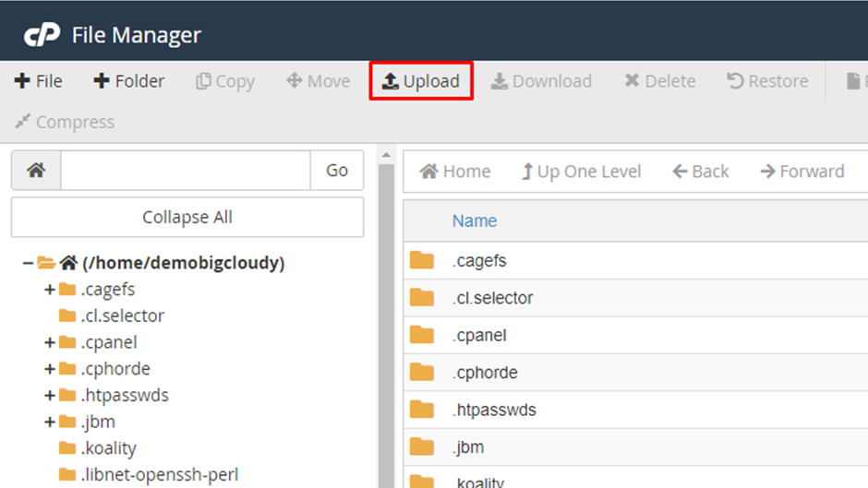The image size is (868, 488).
Task: Open .htpasswds in the folder tree
Action: [125, 395]
